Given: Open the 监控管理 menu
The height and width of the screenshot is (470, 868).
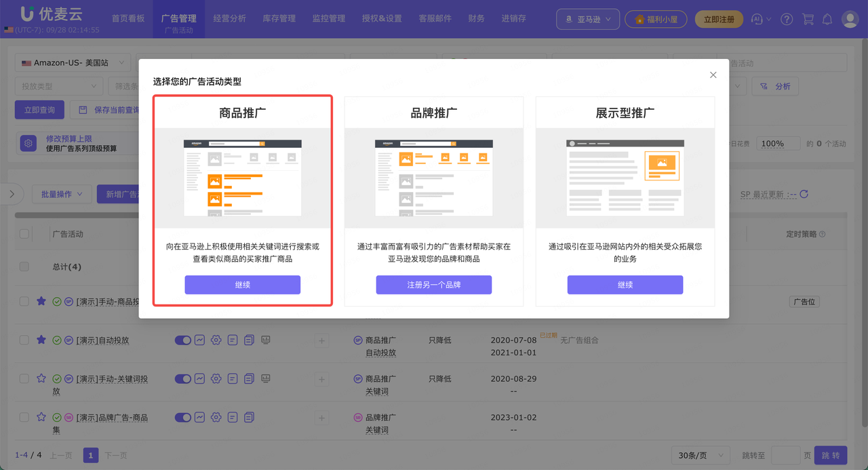Looking at the screenshot, I should click(329, 19).
